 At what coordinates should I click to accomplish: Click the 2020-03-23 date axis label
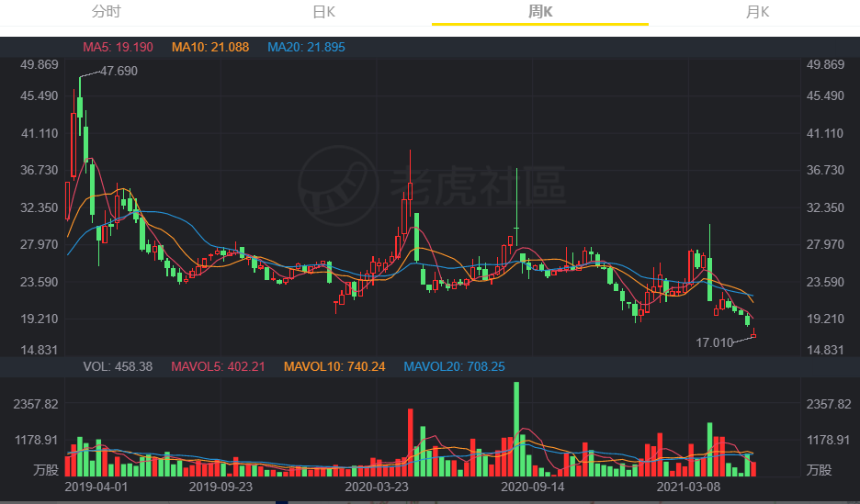coord(377,487)
